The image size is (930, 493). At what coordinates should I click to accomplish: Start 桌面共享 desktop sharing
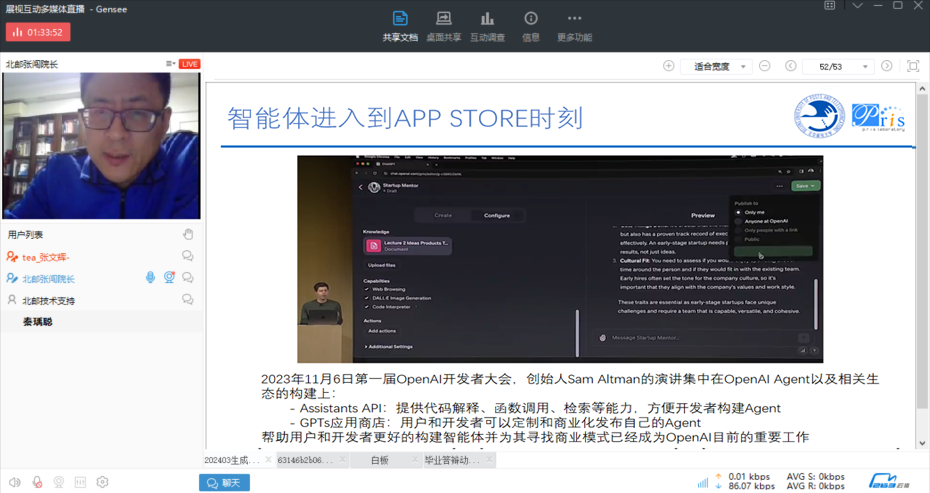pyautogui.click(x=444, y=27)
